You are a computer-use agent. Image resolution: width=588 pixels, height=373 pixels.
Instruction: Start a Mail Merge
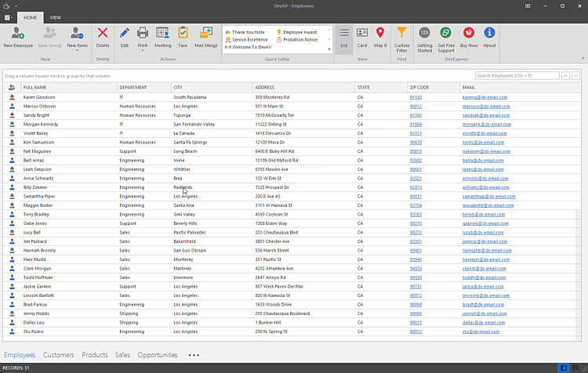pos(206,36)
